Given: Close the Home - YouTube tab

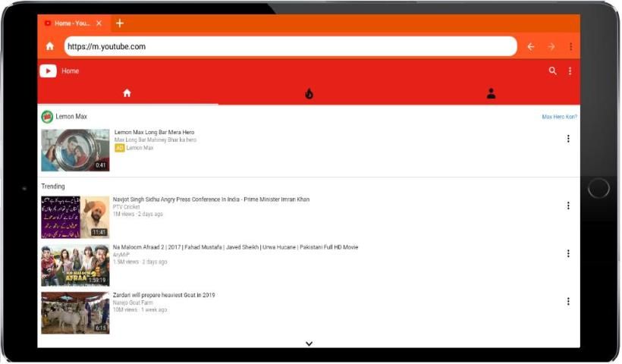Looking at the screenshot, I should pyautogui.click(x=99, y=24).
